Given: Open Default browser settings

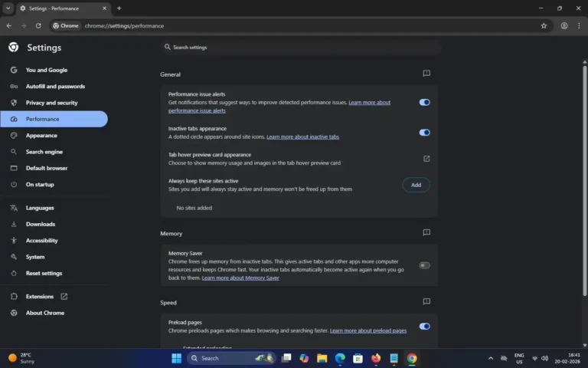Looking at the screenshot, I should pyautogui.click(x=54, y=168).
